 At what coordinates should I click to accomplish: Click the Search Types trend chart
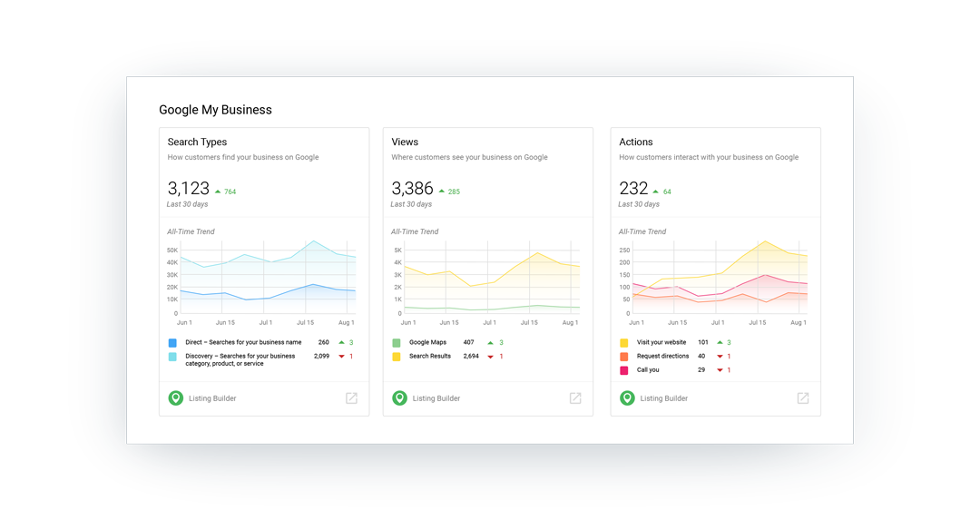268,277
